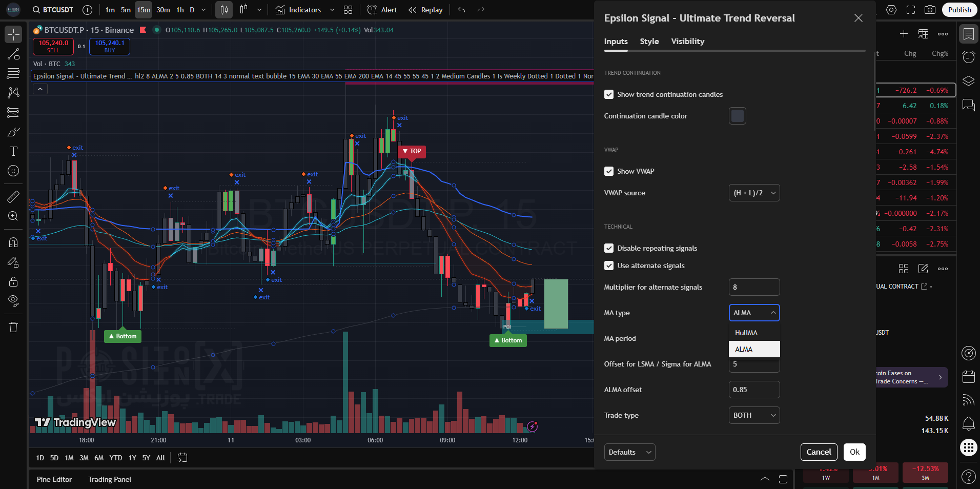Take a chart snapshot with camera icon

tap(930, 10)
